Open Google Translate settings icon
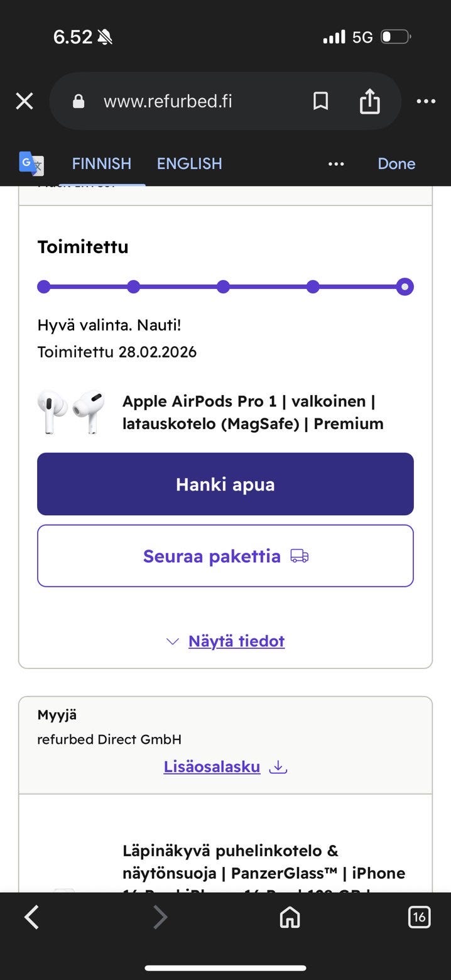Image resolution: width=451 pixels, height=980 pixels. pyautogui.click(x=30, y=164)
